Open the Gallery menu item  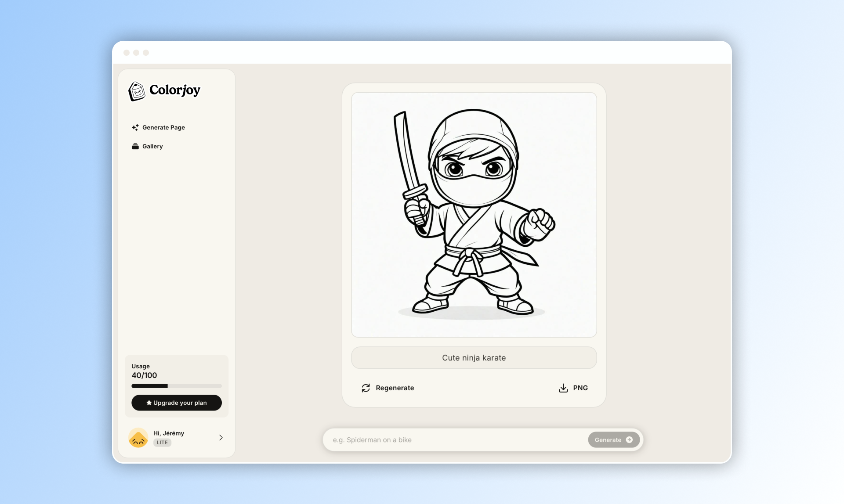pos(152,146)
